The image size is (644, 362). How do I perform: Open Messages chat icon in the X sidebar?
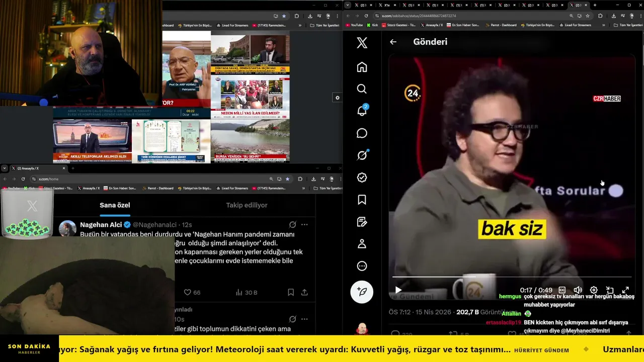tap(362, 133)
